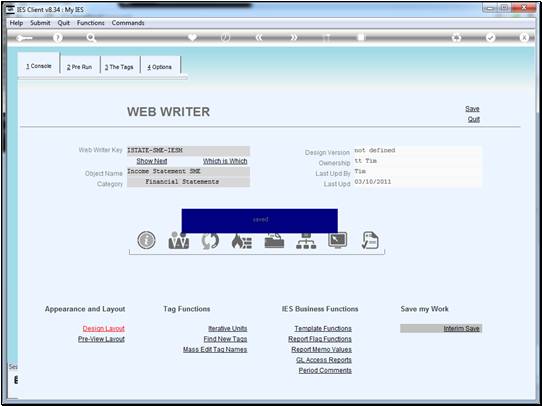The image size is (542, 406).
Task: Open the Functions menu
Action: click(91, 23)
